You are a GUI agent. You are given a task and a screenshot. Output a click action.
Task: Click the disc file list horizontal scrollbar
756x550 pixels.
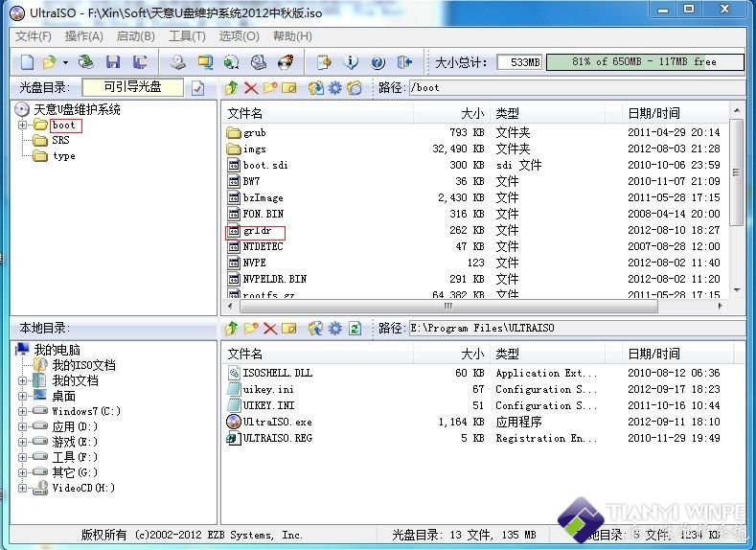point(448,306)
